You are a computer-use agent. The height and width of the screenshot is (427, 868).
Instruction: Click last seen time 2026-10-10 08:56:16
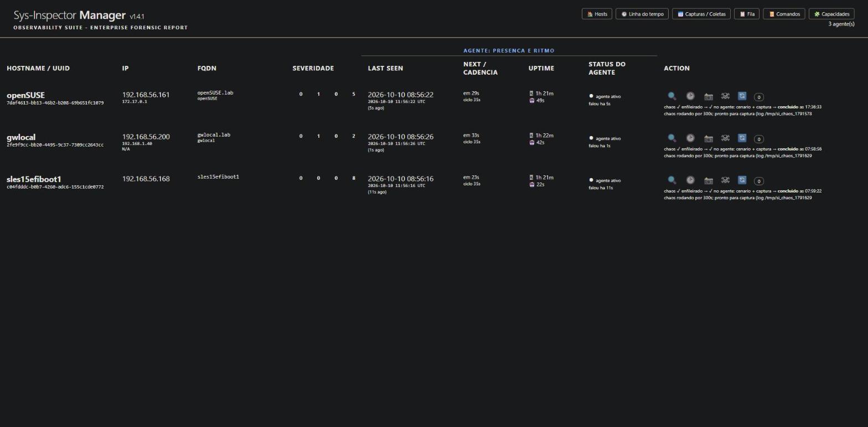click(x=400, y=179)
